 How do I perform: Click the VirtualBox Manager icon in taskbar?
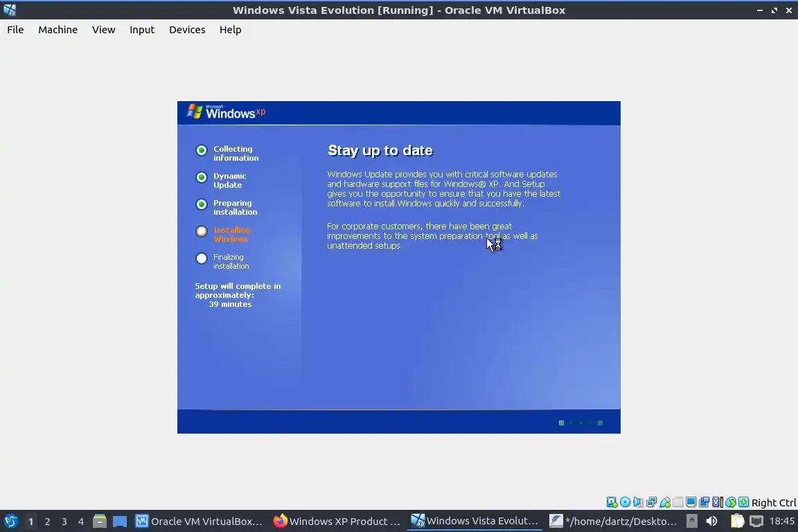click(x=141, y=521)
